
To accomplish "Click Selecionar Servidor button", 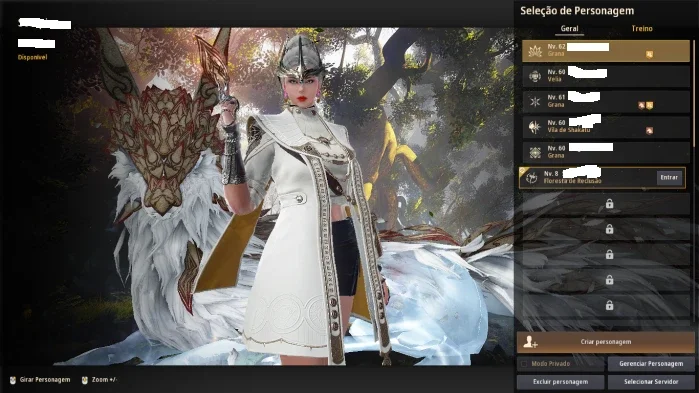I will (651, 382).
